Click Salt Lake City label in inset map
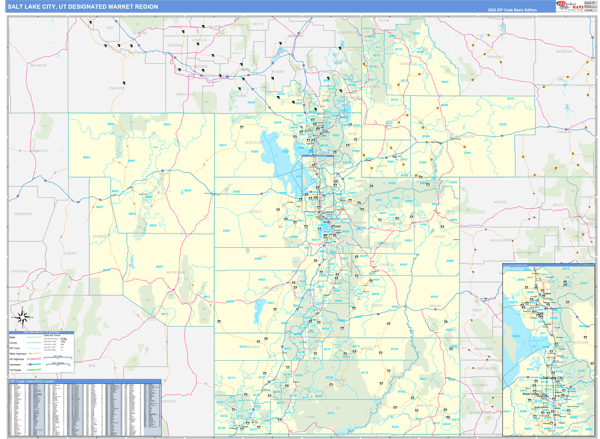Viewport: 600px width, 439px height. click(x=553, y=378)
